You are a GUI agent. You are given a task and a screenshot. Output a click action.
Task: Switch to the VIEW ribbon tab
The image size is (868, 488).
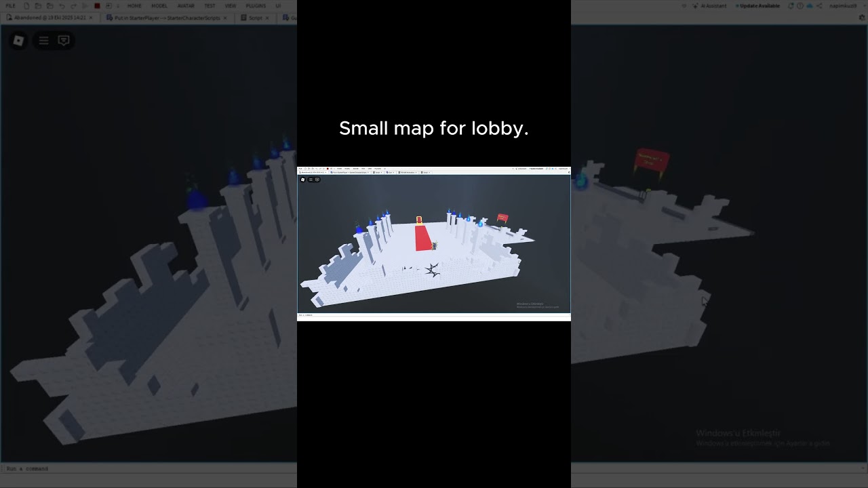tap(231, 5)
